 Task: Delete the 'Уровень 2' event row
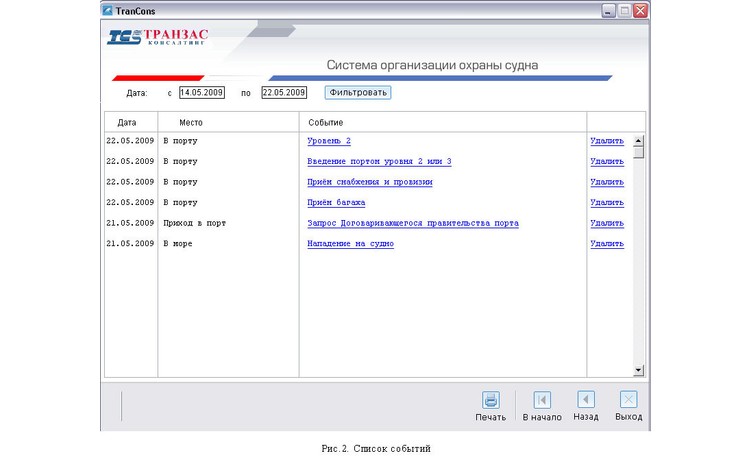coord(606,141)
